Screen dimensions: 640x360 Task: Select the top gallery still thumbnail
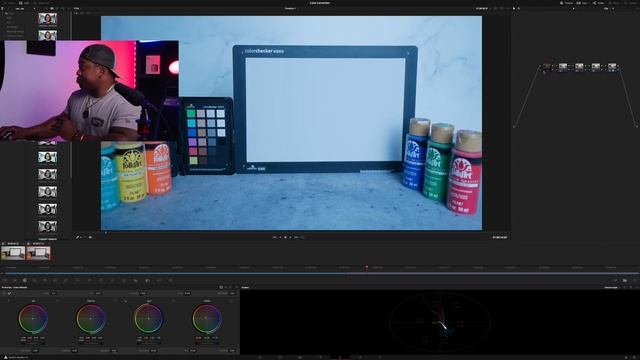click(x=47, y=18)
